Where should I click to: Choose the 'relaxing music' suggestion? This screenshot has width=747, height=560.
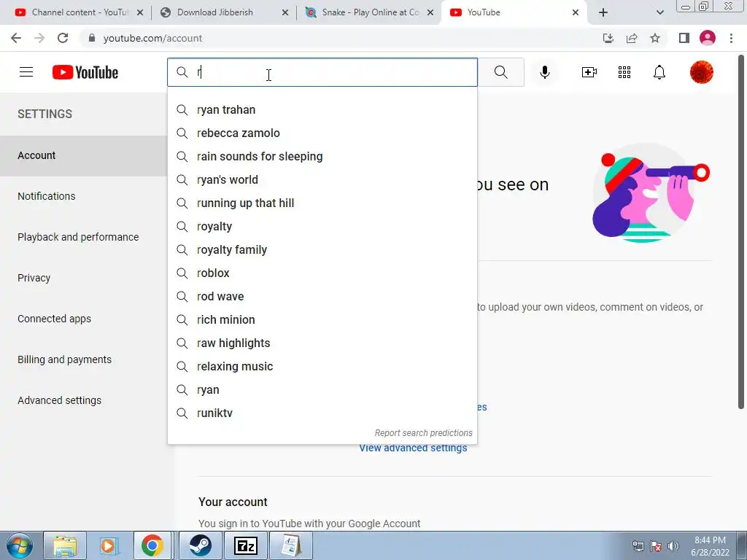[x=322, y=367]
